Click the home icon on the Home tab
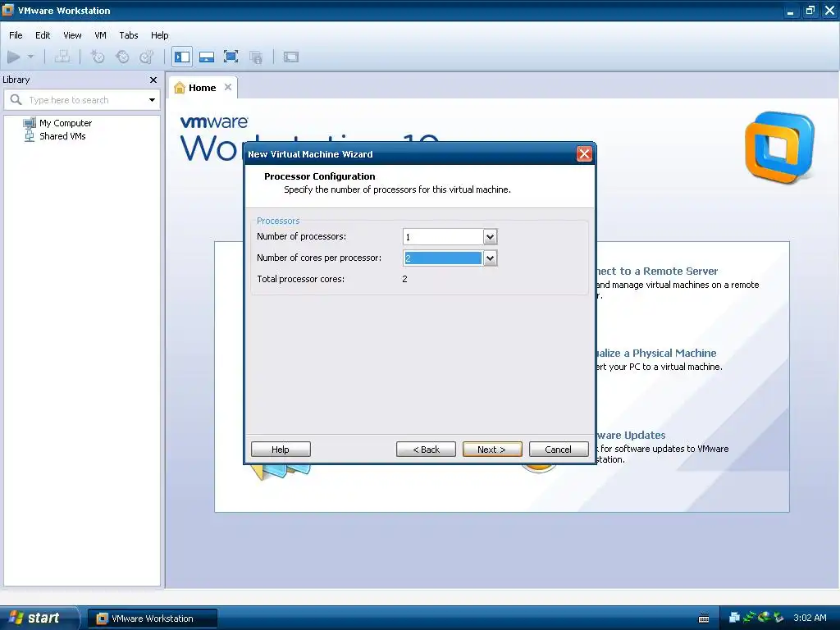The image size is (840, 630). 180,88
